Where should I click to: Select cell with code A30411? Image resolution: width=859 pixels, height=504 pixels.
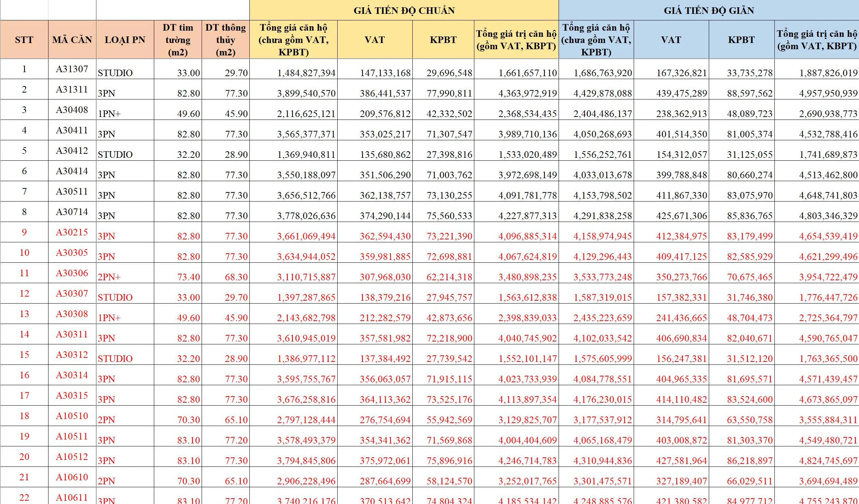point(72,130)
